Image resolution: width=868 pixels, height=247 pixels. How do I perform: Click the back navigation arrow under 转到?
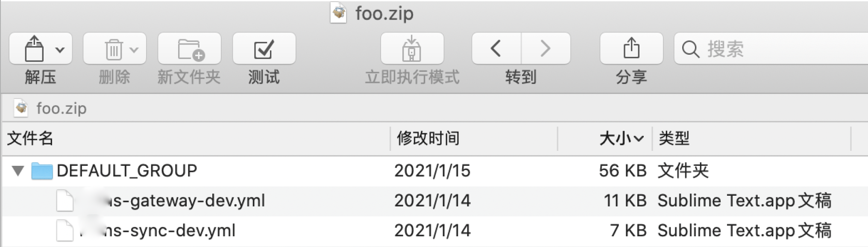point(496,48)
